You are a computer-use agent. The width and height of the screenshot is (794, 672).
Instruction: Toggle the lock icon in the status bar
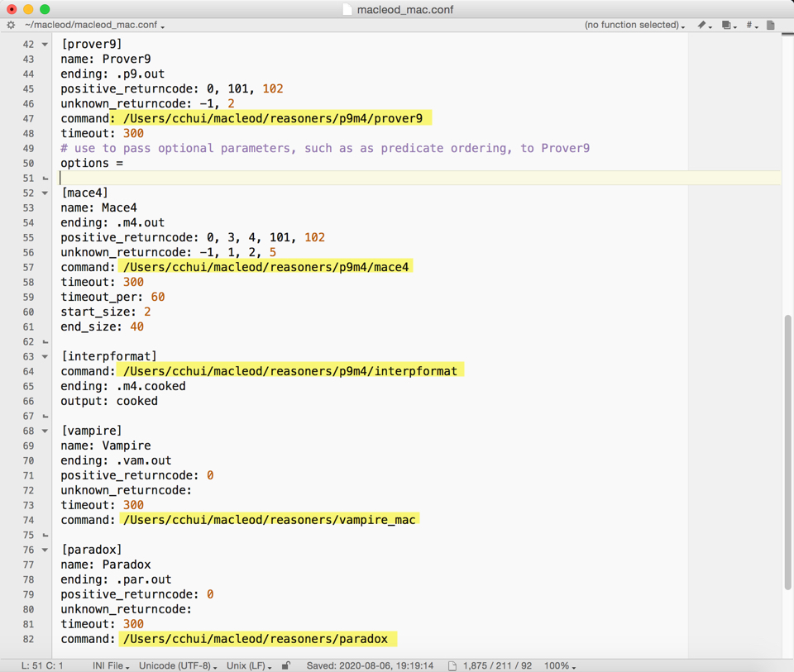click(x=285, y=665)
